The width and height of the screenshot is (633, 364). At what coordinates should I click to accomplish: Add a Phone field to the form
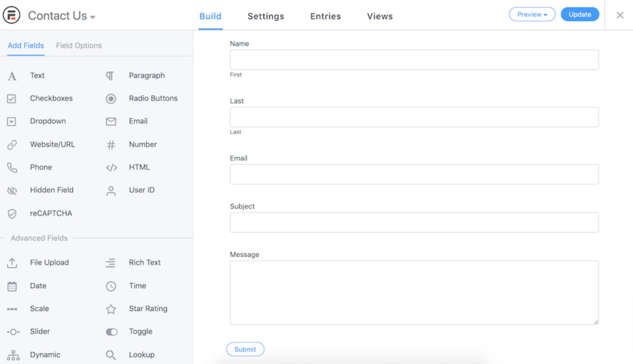[x=41, y=167]
